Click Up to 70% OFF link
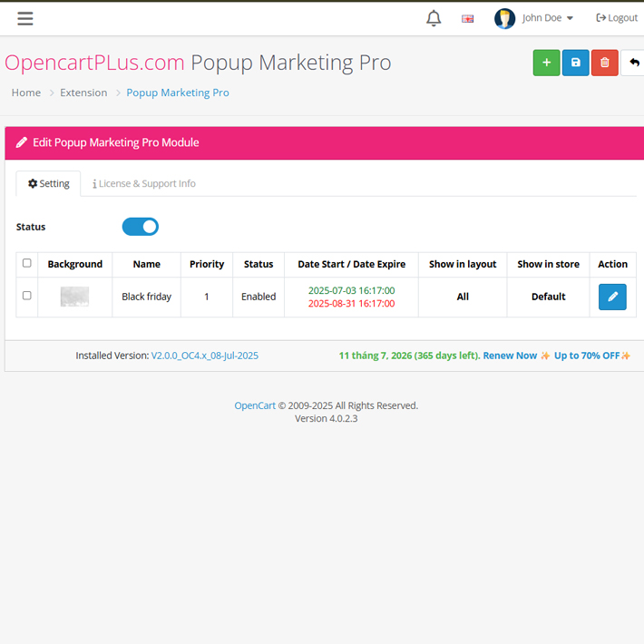This screenshot has width=644, height=644. click(x=587, y=356)
